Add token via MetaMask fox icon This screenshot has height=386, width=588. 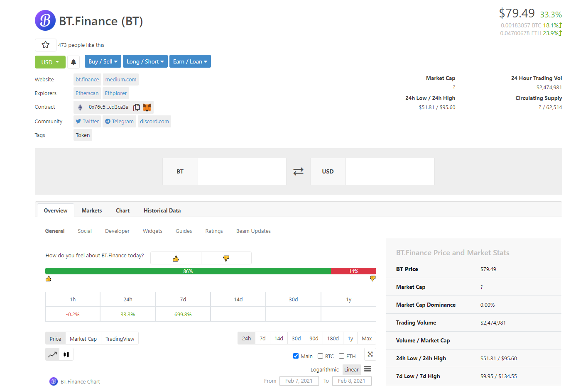click(147, 107)
